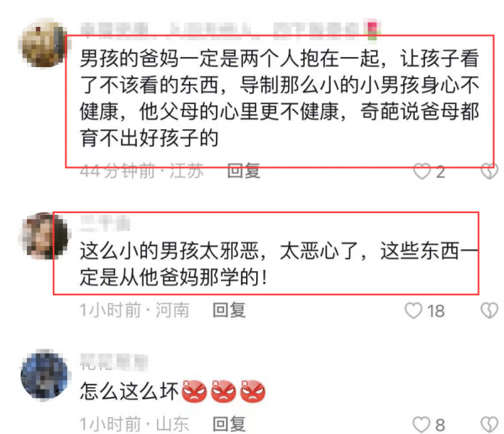Screen dimensions: 504x434
Task: Reply to the Shandong comment
Action: pos(229,424)
